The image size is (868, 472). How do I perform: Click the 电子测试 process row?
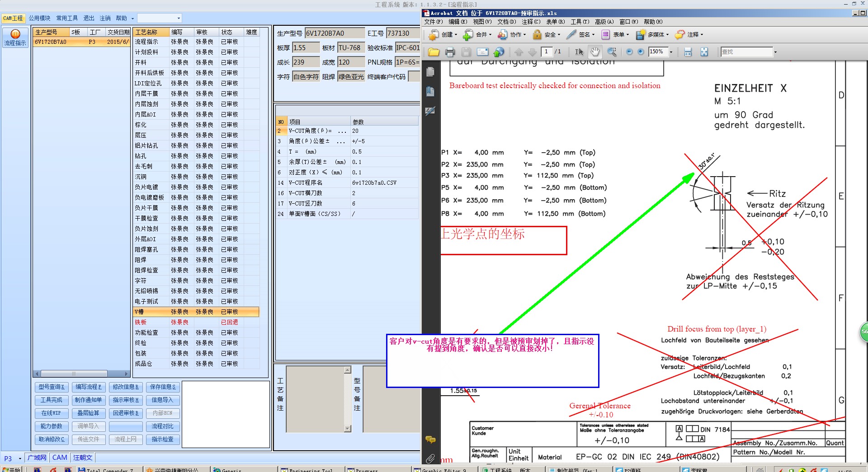(196, 302)
